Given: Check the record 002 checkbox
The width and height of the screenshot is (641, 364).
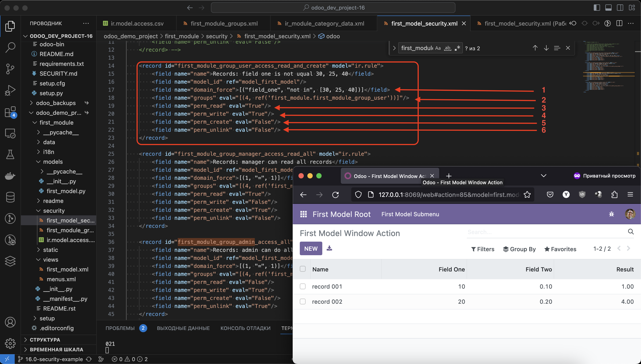Looking at the screenshot, I should click(302, 301).
